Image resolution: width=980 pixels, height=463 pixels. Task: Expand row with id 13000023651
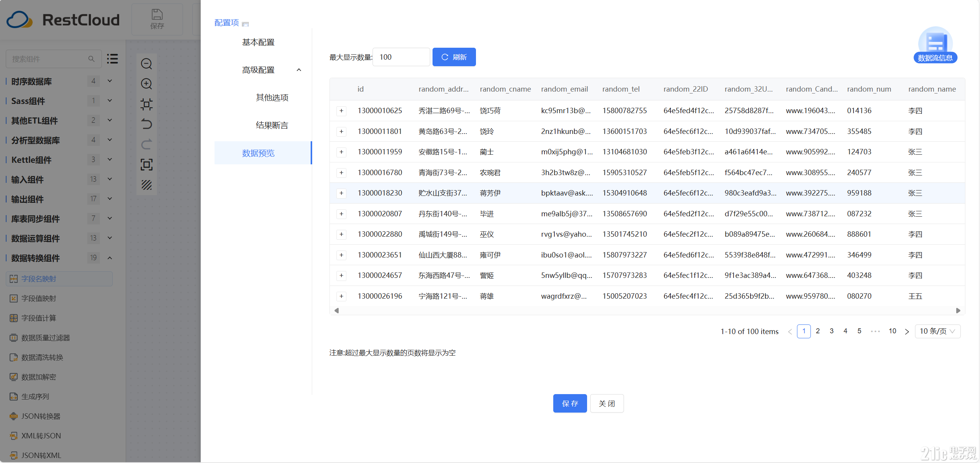click(341, 255)
